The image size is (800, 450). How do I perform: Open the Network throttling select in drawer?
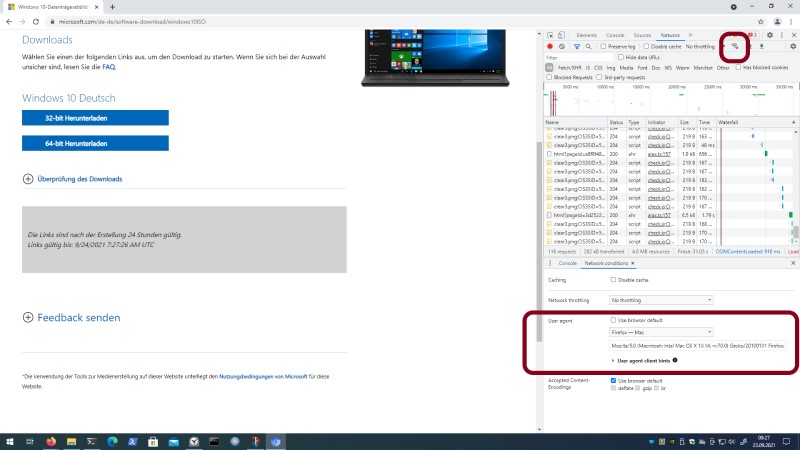661,300
